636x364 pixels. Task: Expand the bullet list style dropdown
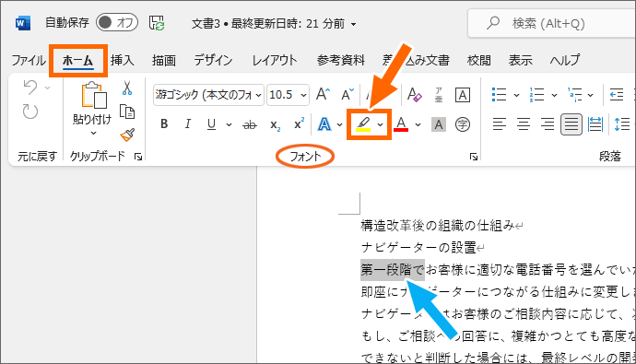coord(516,96)
